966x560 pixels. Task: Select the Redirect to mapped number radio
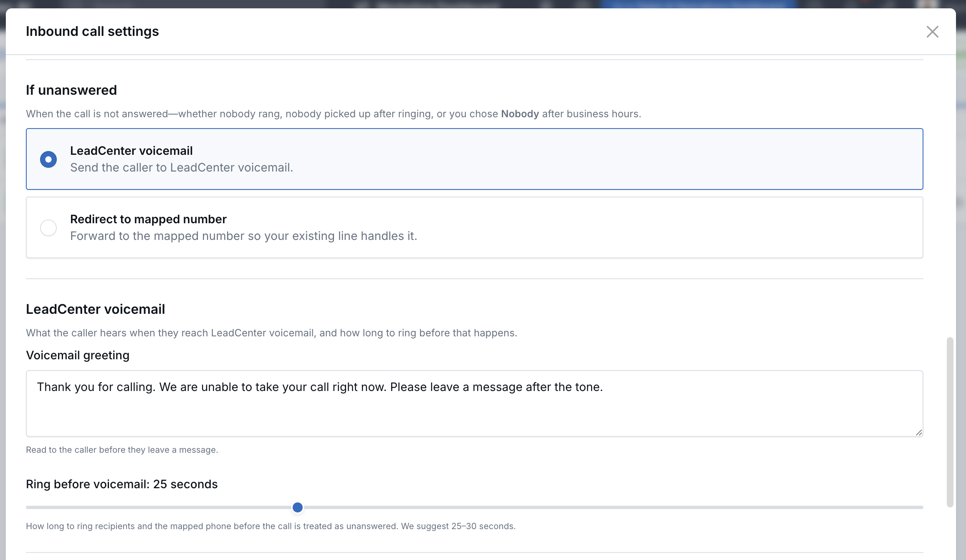coord(48,228)
